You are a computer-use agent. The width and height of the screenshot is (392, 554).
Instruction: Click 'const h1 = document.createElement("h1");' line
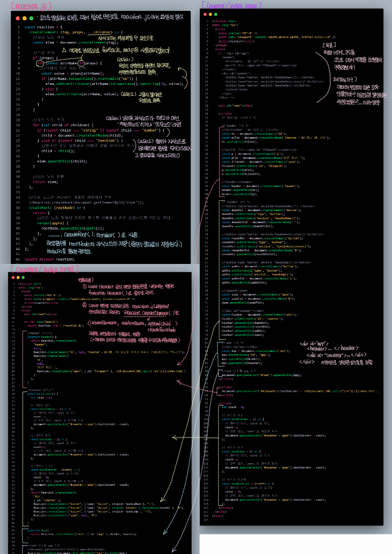tap(254, 133)
